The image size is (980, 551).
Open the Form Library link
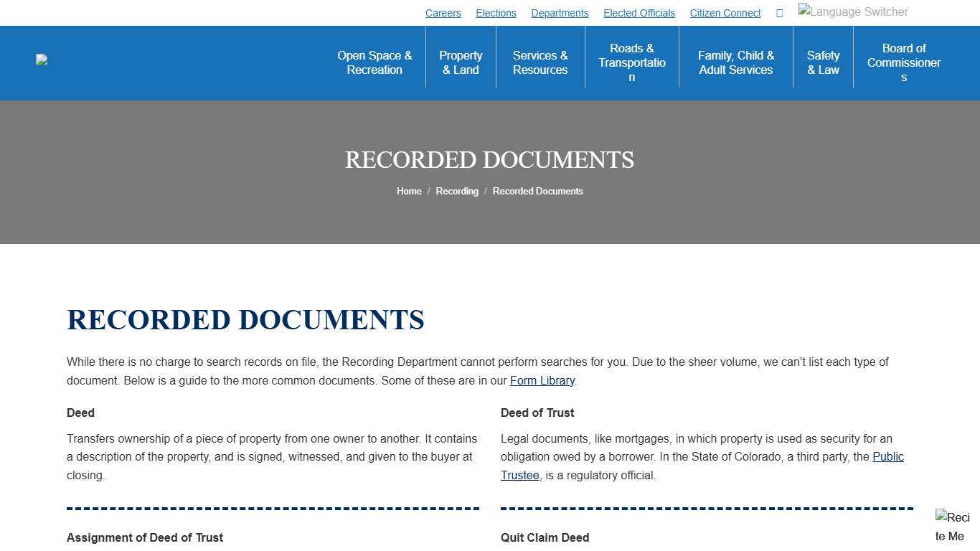542,380
